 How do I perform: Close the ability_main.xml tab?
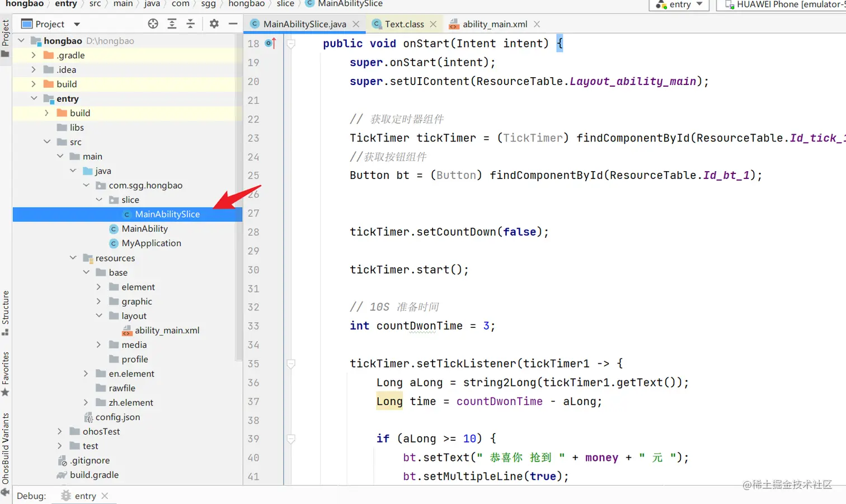click(x=537, y=24)
